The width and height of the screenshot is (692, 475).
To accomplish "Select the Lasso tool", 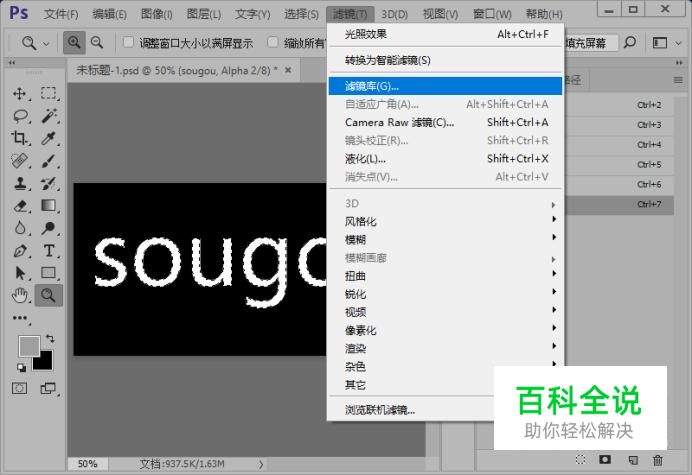I will pos(20,116).
